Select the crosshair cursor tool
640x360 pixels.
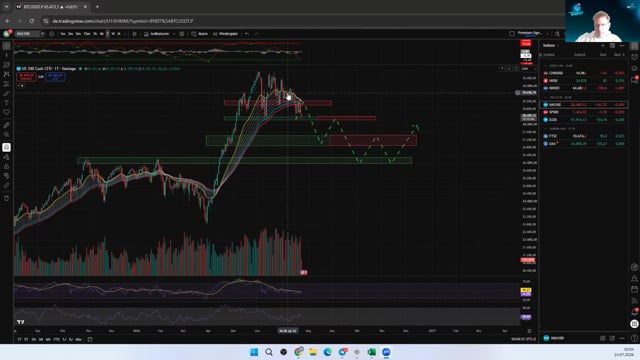[7, 46]
